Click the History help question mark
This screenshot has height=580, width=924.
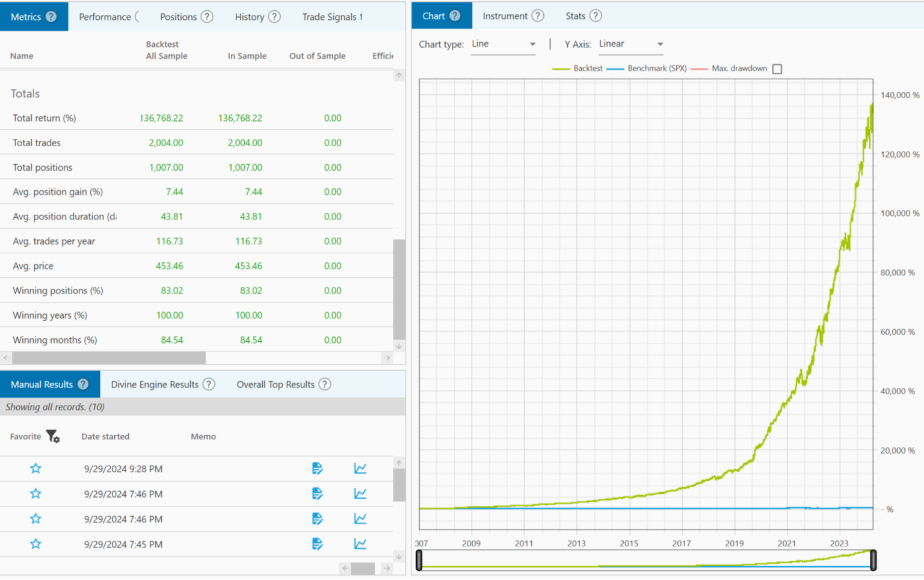click(x=276, y=17)
